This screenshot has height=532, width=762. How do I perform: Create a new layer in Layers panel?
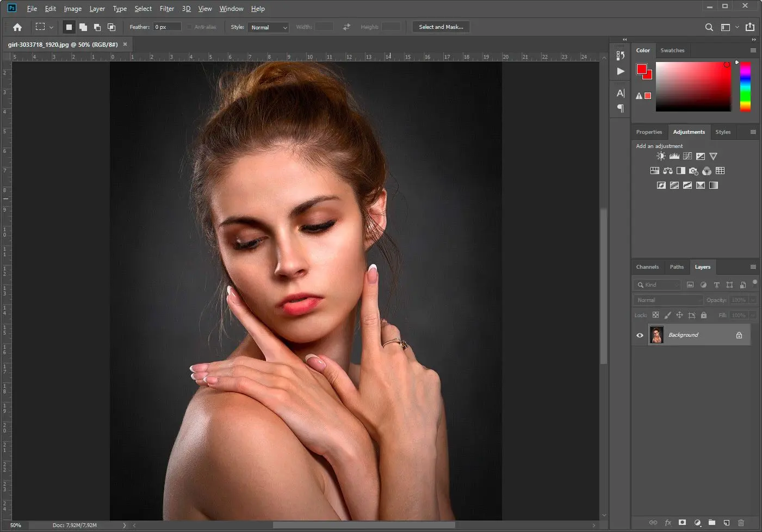click(x=726, y=522)
